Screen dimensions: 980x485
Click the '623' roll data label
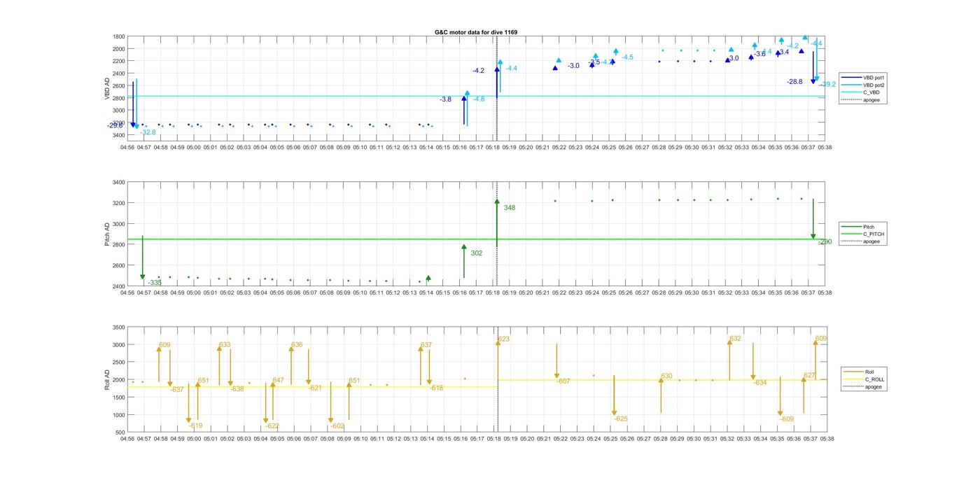coord(504,339)
